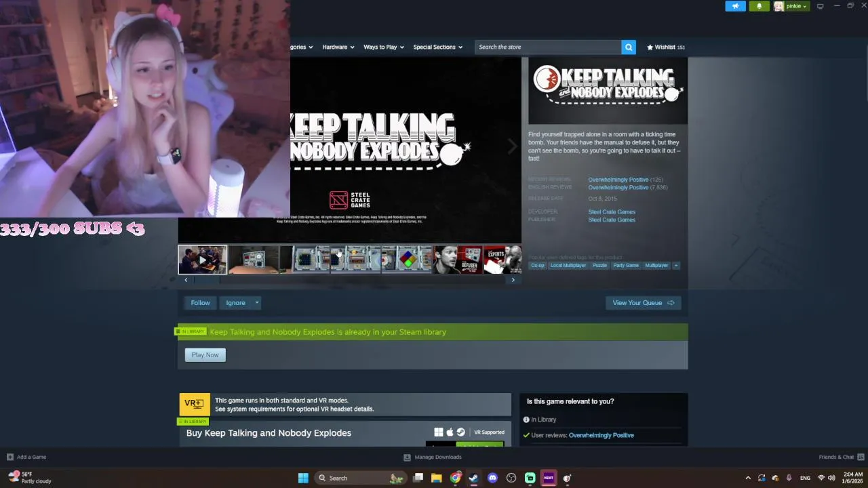The height and width of the screenshot is (488, 868).
Task: Click the Add a Game plus icon
Action: tap(10, 457)
